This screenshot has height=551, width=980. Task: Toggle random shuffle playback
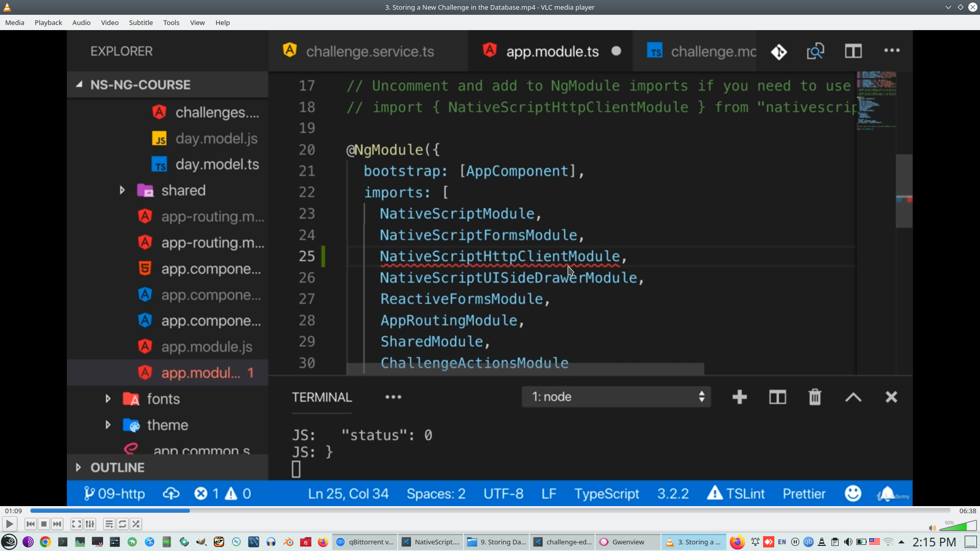(x=136, y=524)
